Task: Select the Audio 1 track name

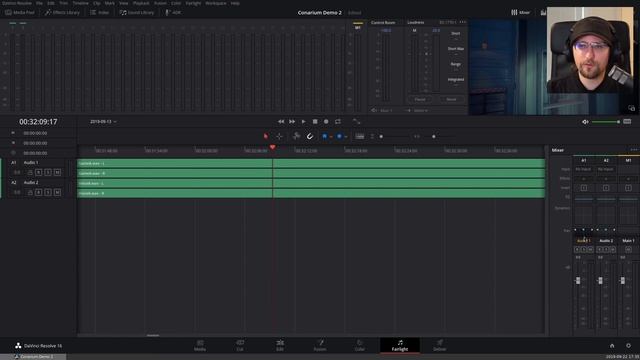Action: pyautogui.click(x=31, y=162)
